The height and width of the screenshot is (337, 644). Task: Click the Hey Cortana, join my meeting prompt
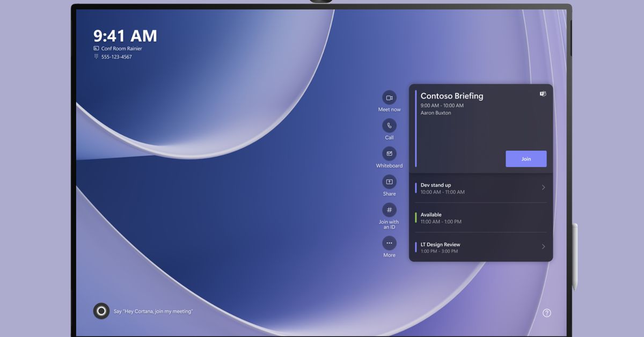[x=153, y=311]
